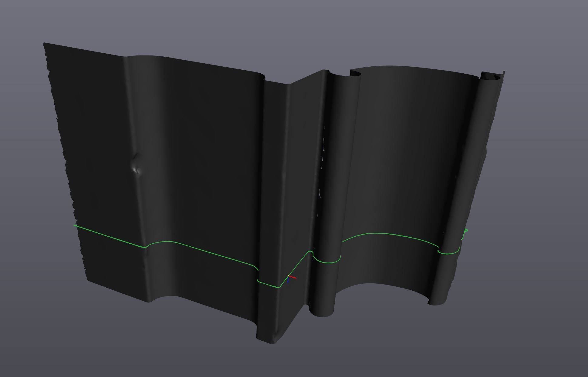588x377 pixels.
Task: Click the top-left corner of the mesh
Action: tap(45, 44)
